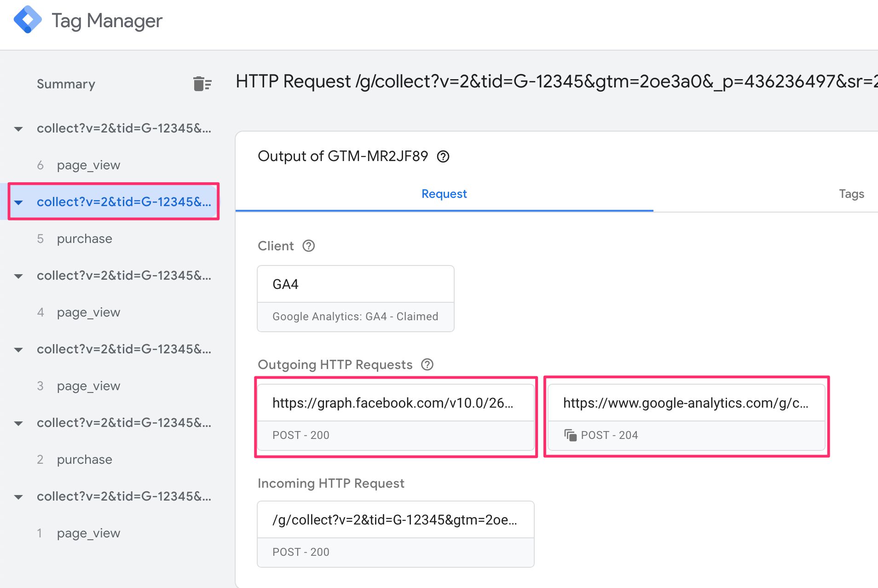Collapse the collect request above page_view 3
The height and width of the screenshot is (588, 878).
pos(18,349)
